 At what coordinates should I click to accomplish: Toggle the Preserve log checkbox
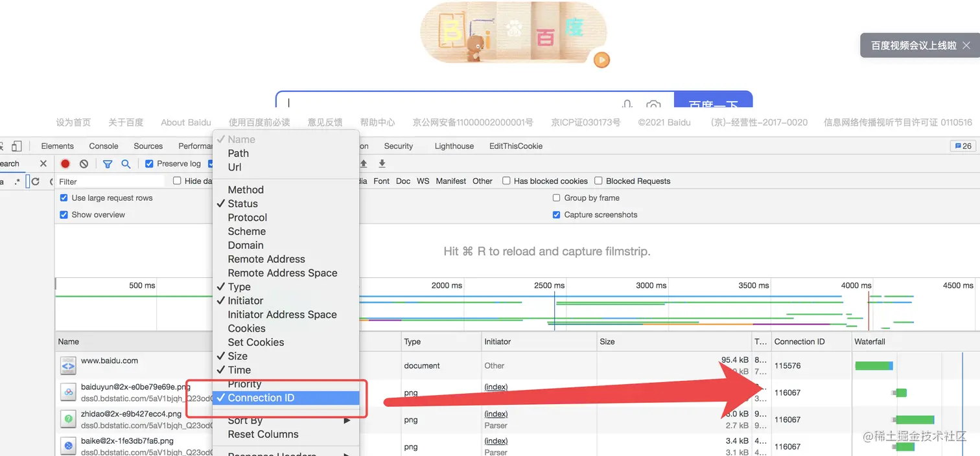tap(149, 164)
